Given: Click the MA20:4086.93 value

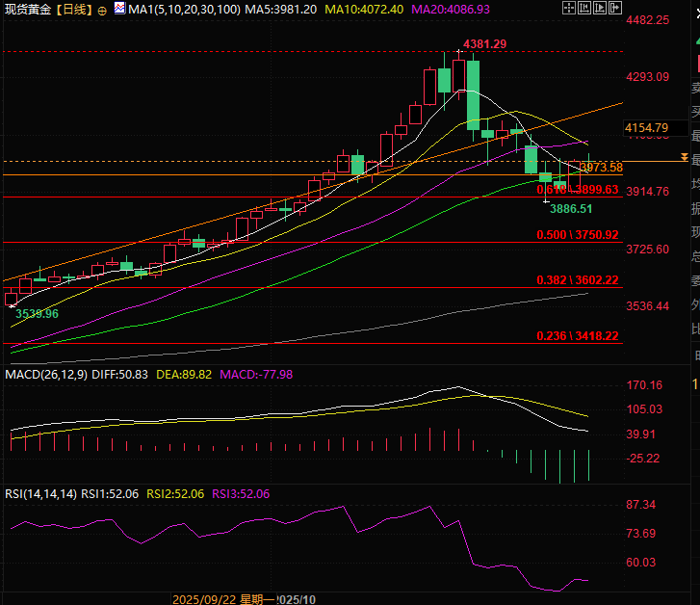Looking at the screenshot, I should [x=451, y=10].
